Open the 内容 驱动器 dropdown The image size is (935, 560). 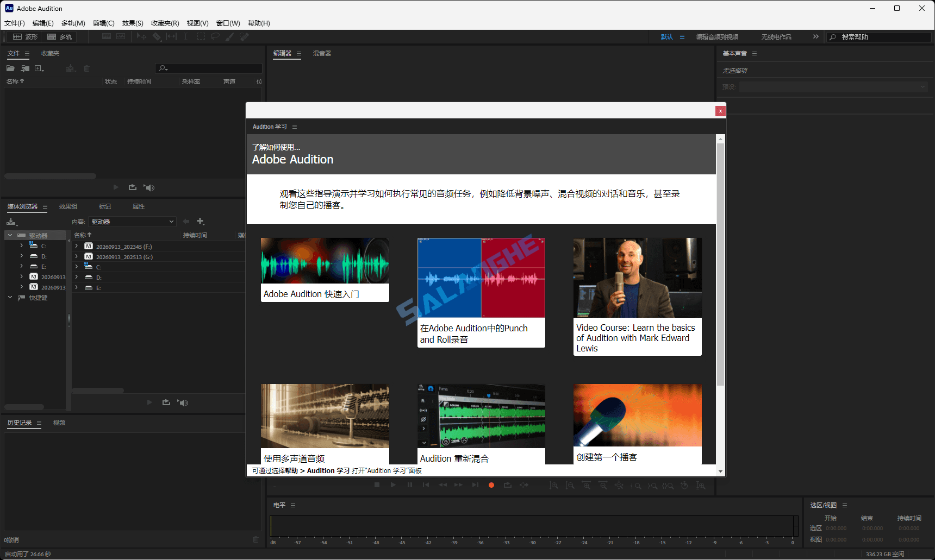coord(133,222)
